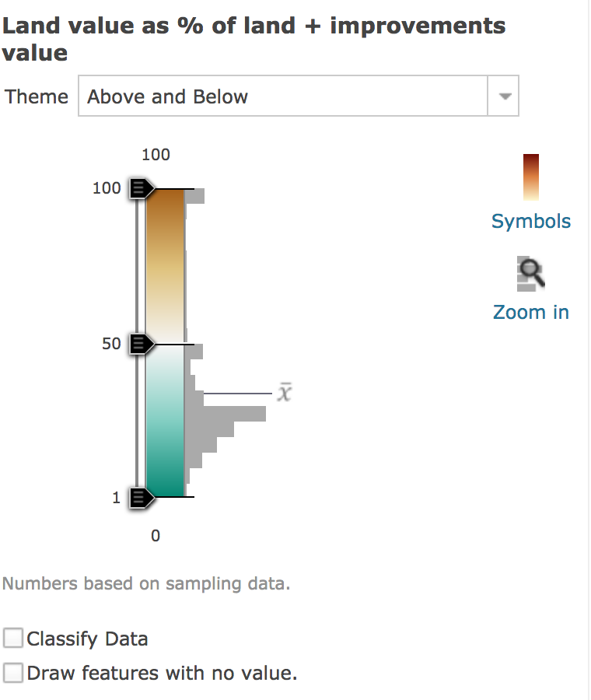The height and width of the screenshot is (700, 591).
Task: Open the Symbols link
Action: click(x=531, y=222)
